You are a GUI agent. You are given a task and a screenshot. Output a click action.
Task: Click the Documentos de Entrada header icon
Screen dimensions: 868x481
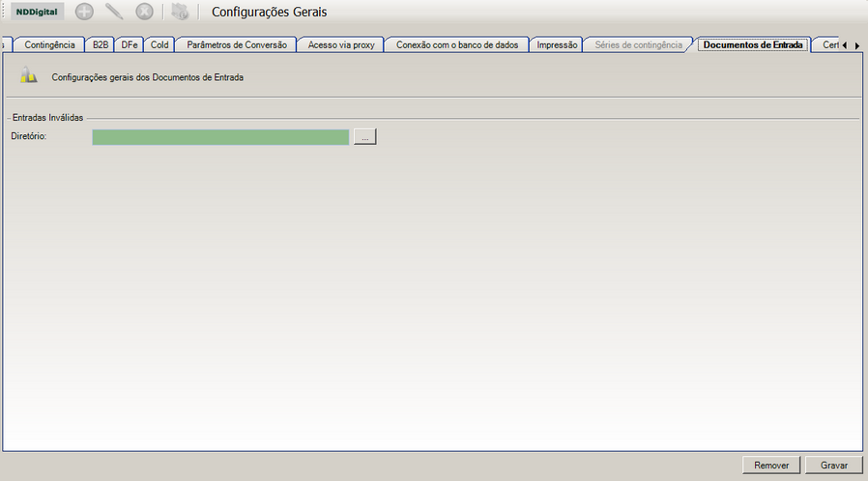(x=28, y=75)
